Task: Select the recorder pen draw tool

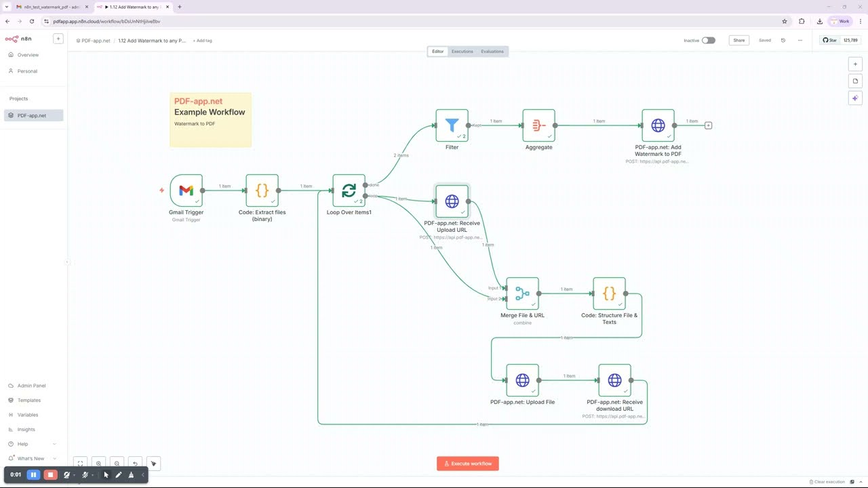Action: [118, 474]
